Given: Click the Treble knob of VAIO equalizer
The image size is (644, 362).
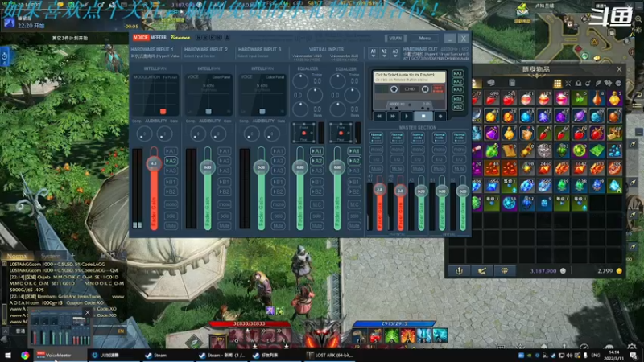Looking at the screenshot, I should pyautogui.click(x=300, y=81).
